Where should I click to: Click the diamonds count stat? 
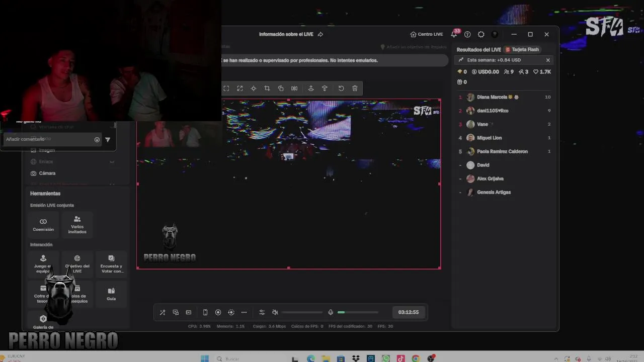click(462, 72)
